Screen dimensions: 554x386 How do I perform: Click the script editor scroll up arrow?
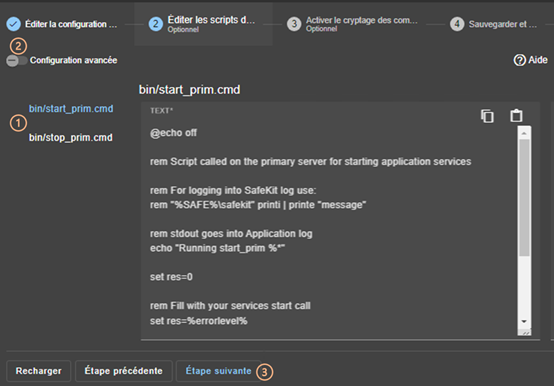coord(524,133)
